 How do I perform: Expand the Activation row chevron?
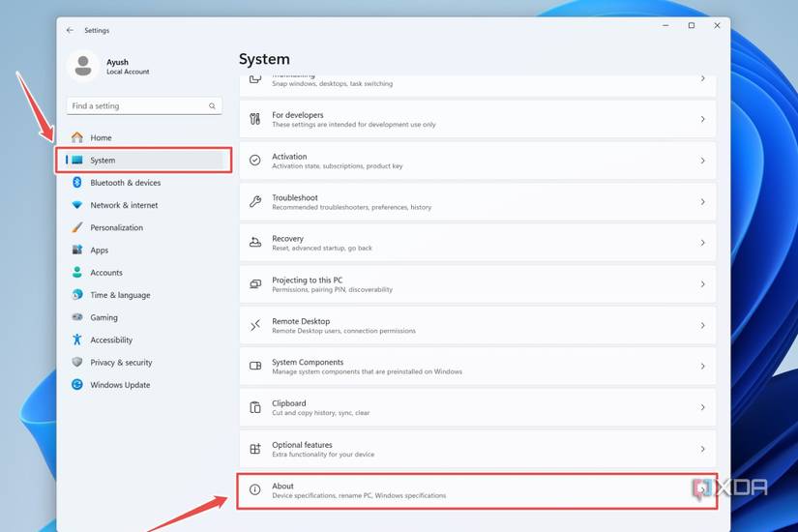click(x=702, y=161)
